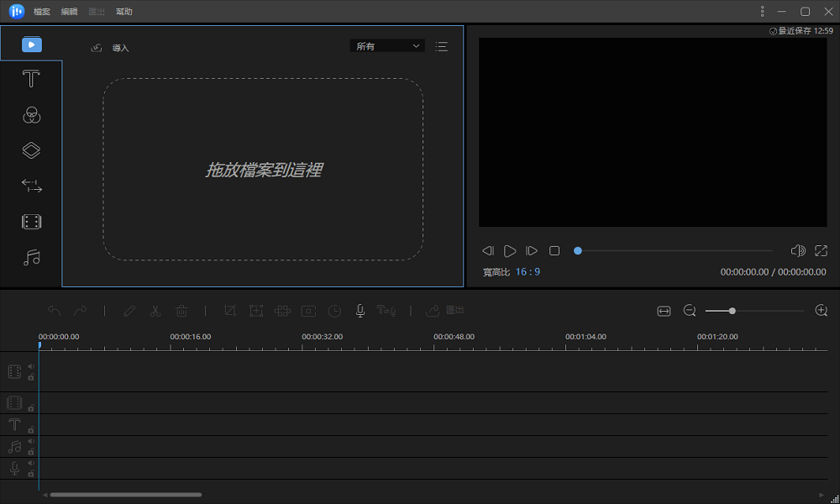Image resolution: width=840 pixels, height=504 pixels.
Task: Step to previous frame in preview
Action: pos(487,250)
